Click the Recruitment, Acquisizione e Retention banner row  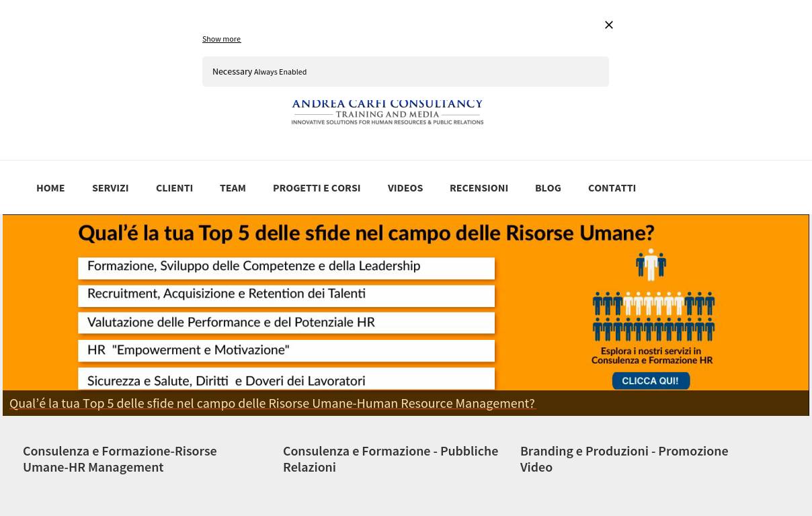coord(286,294)
